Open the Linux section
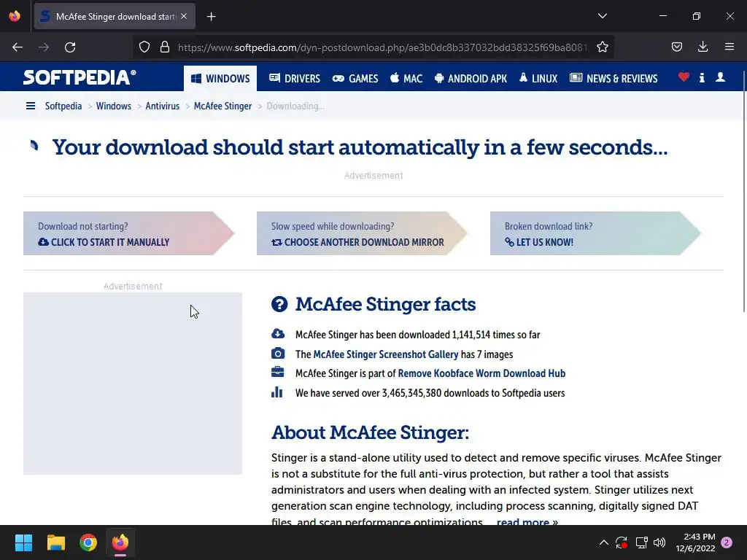Image resolution: width=747 pixels, height=560 pixels. tap(538, 79)
